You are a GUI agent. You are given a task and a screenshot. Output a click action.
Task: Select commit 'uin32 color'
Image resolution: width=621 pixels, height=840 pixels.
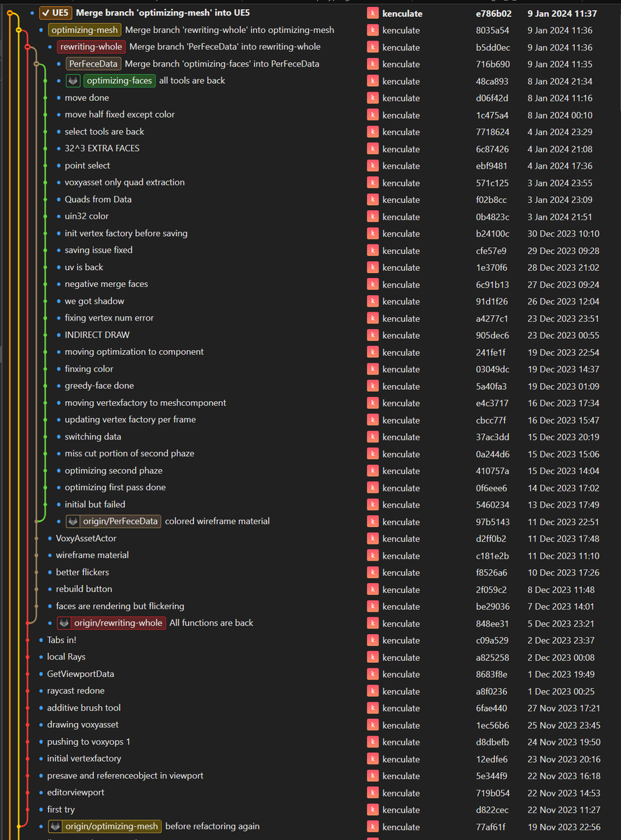tap(87, 216)
